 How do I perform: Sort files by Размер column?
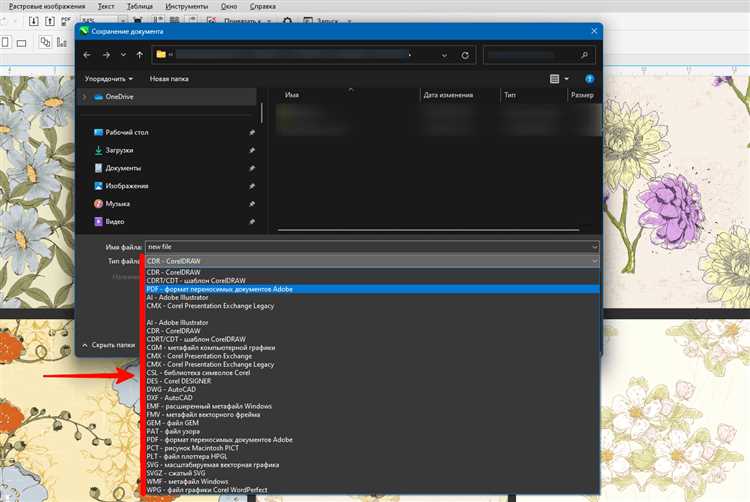tap(583, 95)
